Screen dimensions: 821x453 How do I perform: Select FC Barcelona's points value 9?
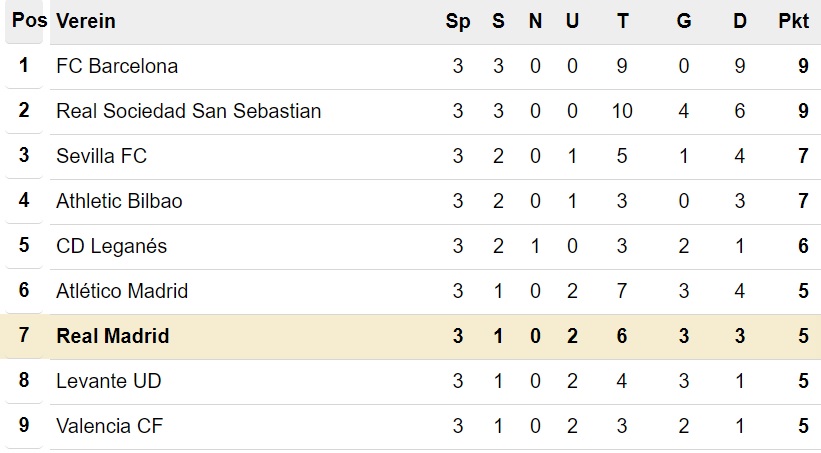click(x=803, y=66)
